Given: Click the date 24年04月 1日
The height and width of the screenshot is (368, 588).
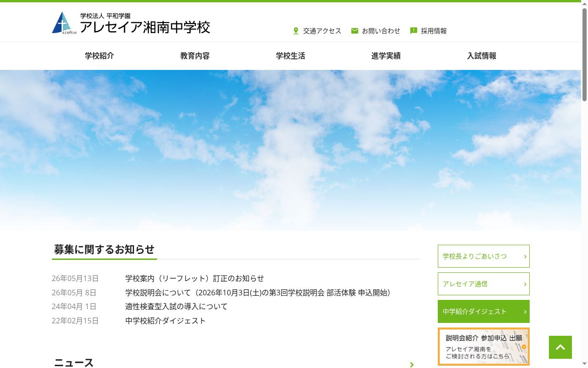Looking at the screenshot, I should pyautogui.click(x=74, y=306).
